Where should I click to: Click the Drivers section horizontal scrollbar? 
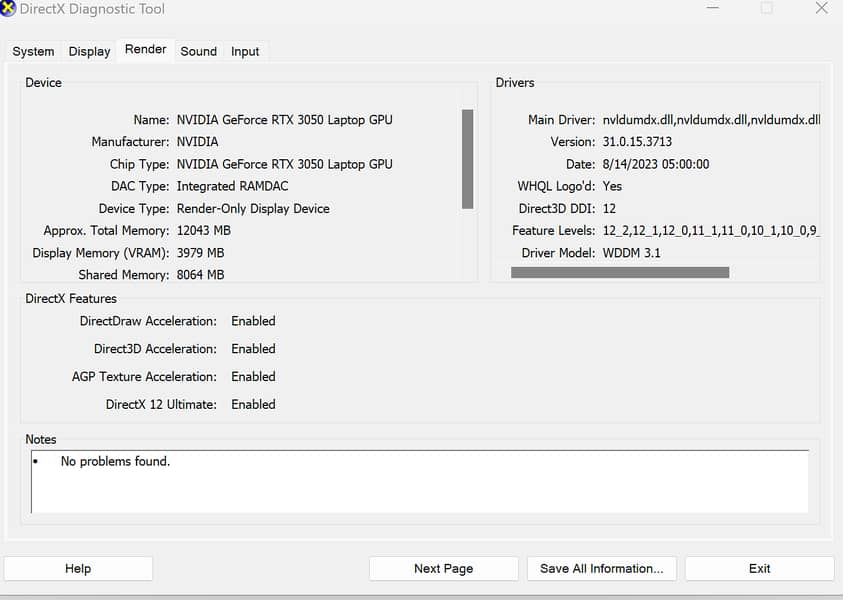[x=620, y=272]
